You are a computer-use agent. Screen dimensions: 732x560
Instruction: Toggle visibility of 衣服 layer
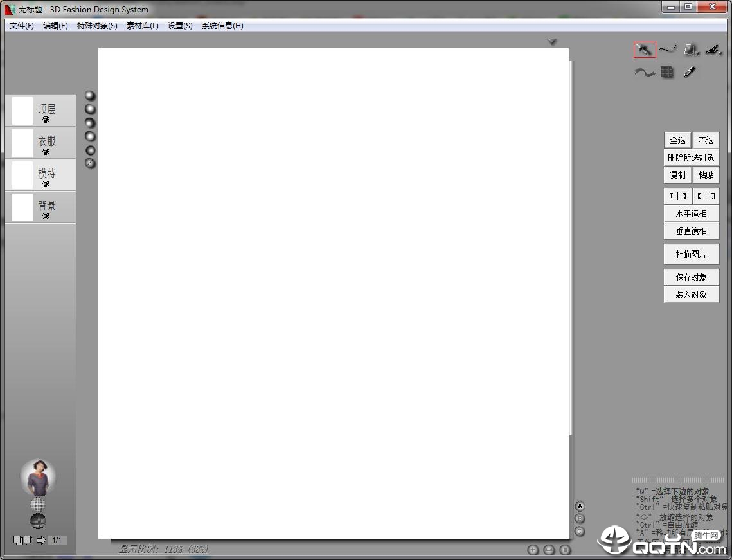click(x=46, y=152)
